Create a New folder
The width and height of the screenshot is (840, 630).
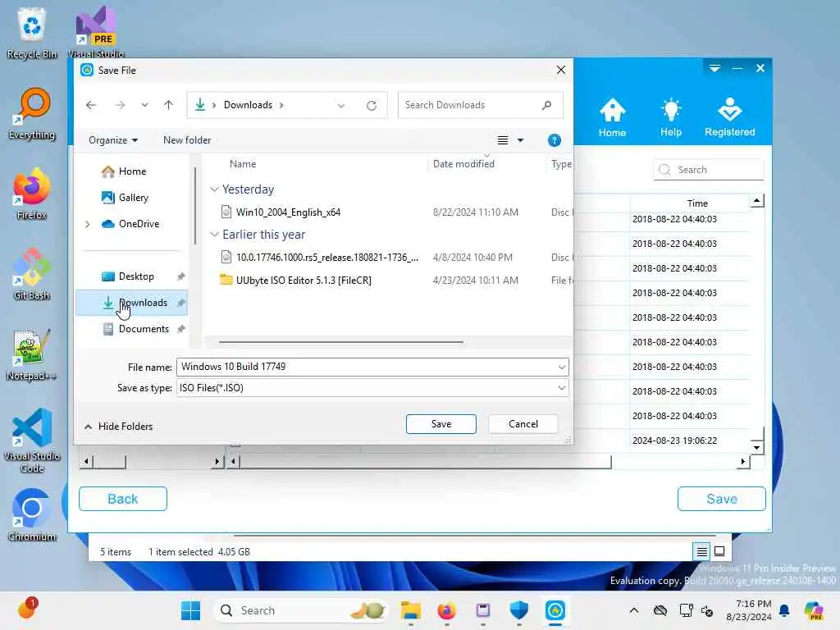coord(187,140)
